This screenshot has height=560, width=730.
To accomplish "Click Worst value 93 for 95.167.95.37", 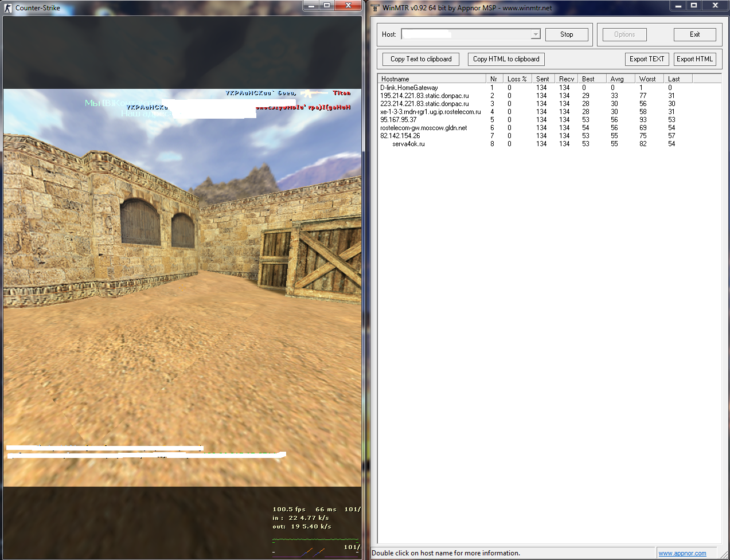I will [x=643, y=120].
